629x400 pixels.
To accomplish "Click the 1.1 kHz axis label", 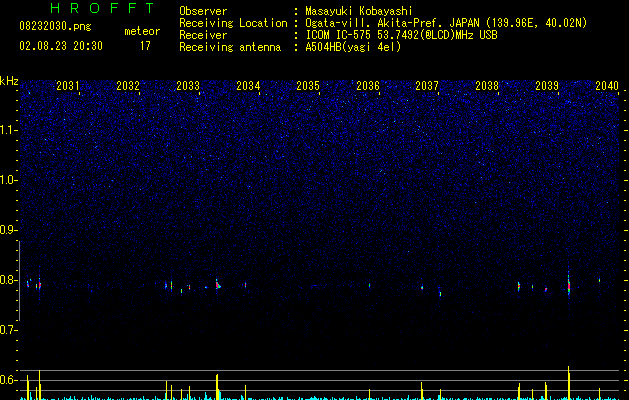I will click(x=9, y=130).
